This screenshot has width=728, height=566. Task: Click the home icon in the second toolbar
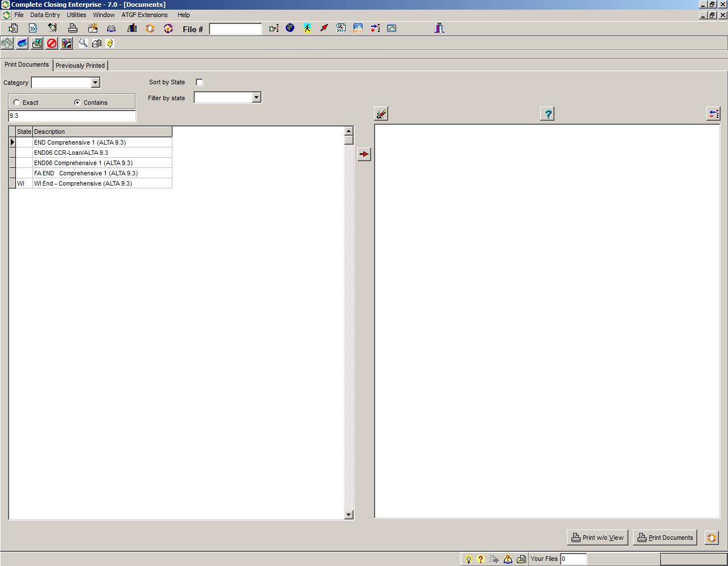7,43
